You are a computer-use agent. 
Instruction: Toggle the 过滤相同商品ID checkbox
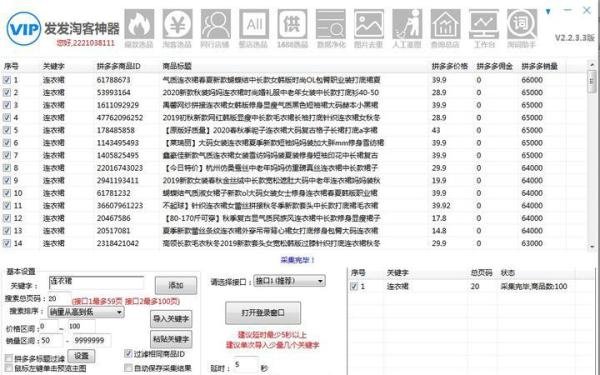(129, 354)
